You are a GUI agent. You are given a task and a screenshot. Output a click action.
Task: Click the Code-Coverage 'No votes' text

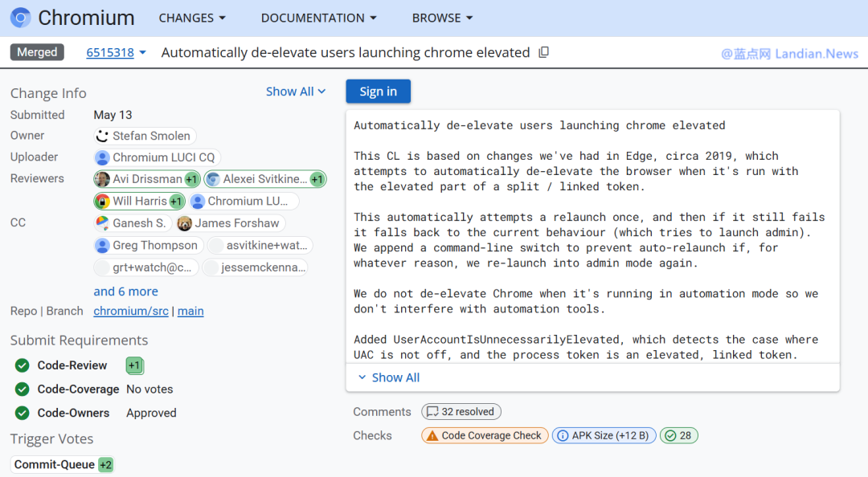[149, 389]
